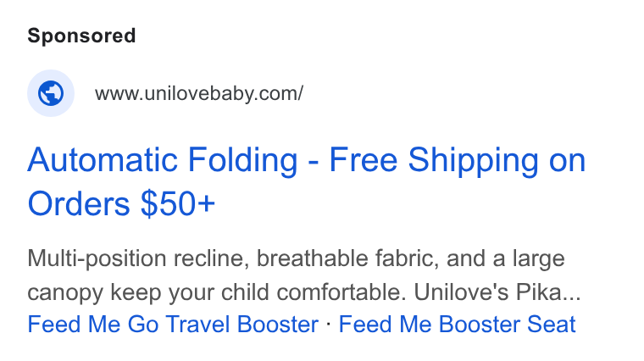Click the 'Travel Booster' words in the sitelink
The image size is (644, 361).
tap(242, 325)
